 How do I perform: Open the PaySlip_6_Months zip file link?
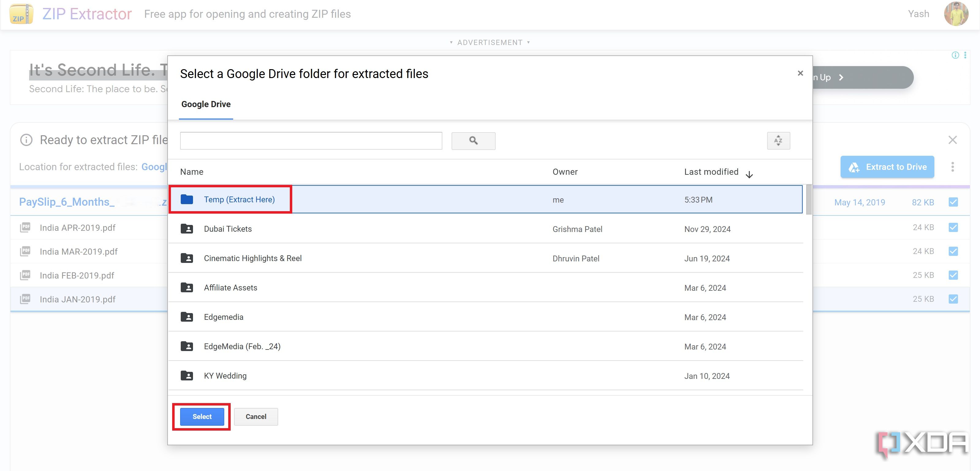point(93,202)
